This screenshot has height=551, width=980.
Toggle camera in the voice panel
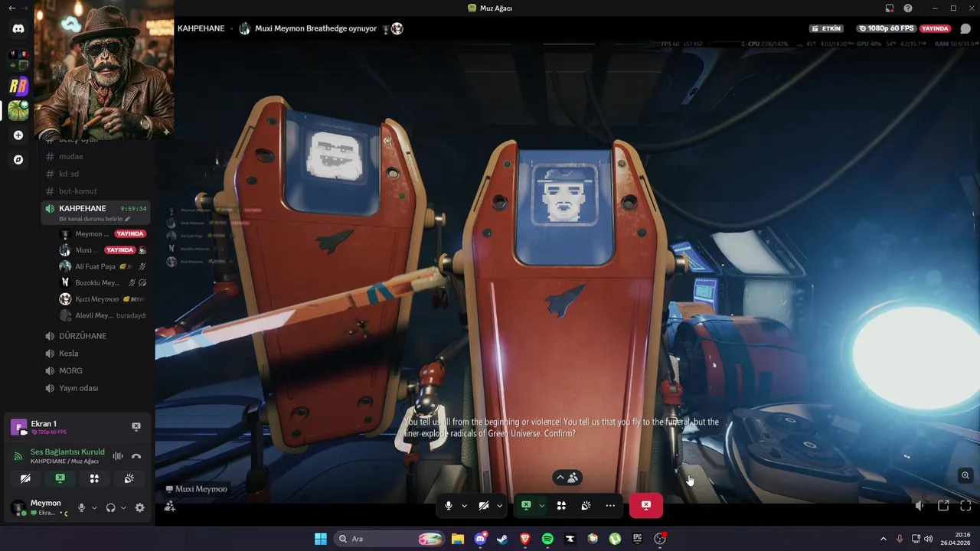coord(25,478)
